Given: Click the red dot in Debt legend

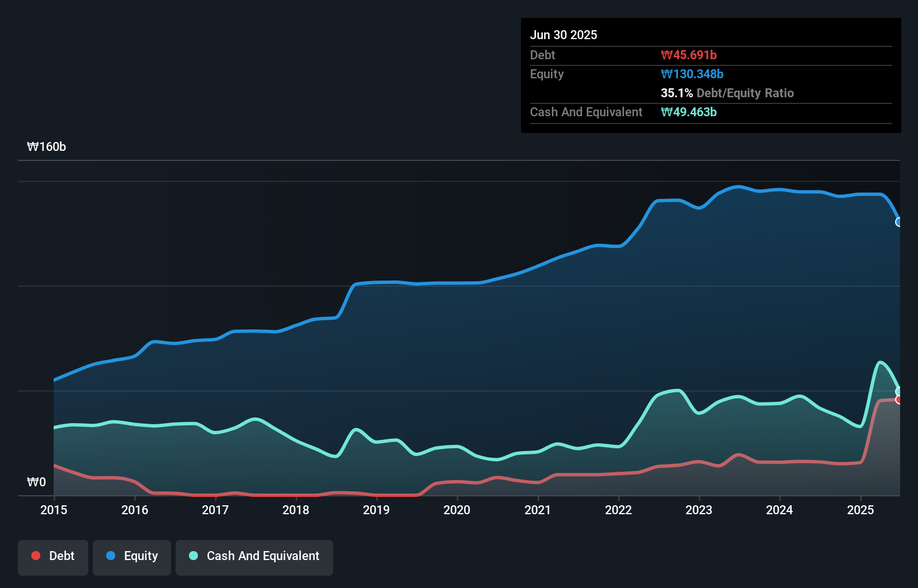Looking at the screenshot, I should [36, 556].
